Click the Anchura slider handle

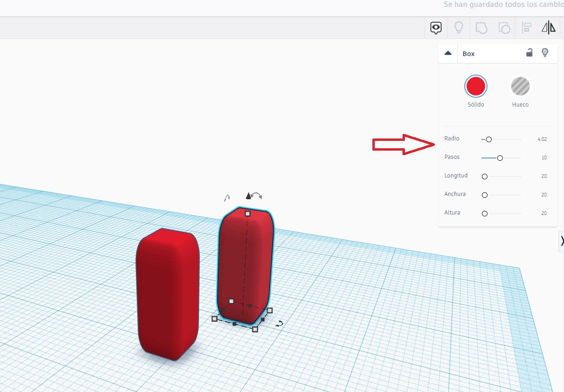[x=485, y=195]
